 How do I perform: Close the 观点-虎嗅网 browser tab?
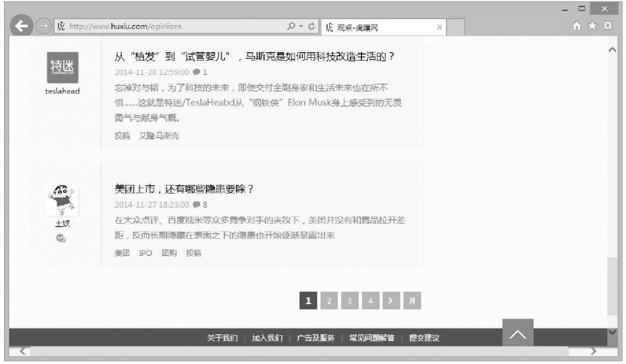(x=440, y=27)
